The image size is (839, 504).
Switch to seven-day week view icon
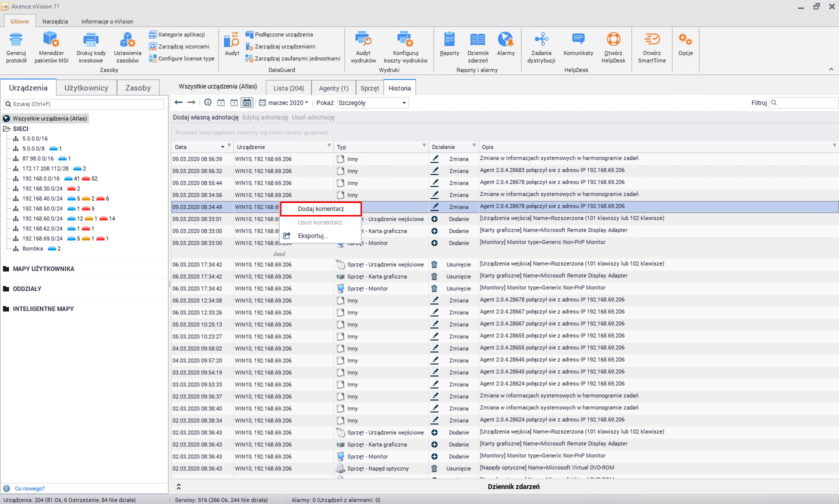(234, 102)
